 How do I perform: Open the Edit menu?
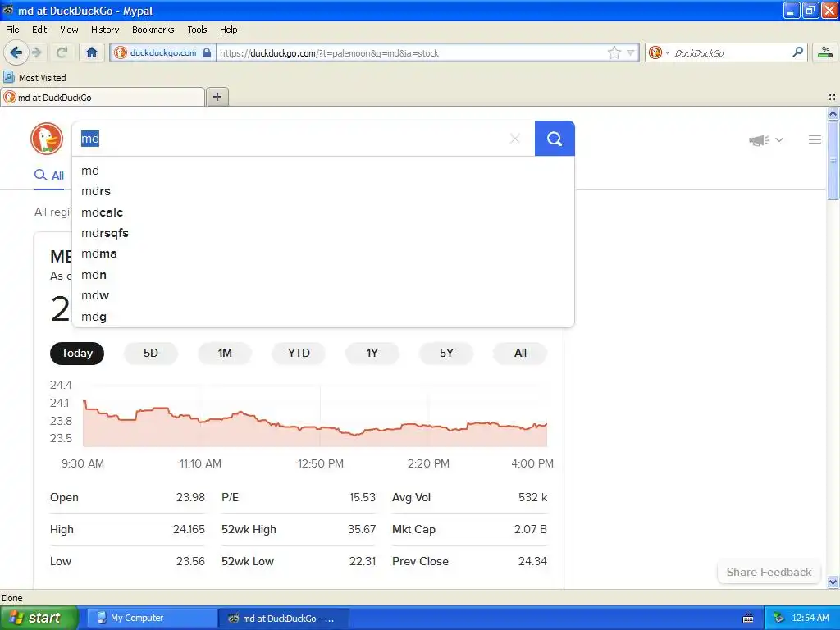(x=39, y=30)
